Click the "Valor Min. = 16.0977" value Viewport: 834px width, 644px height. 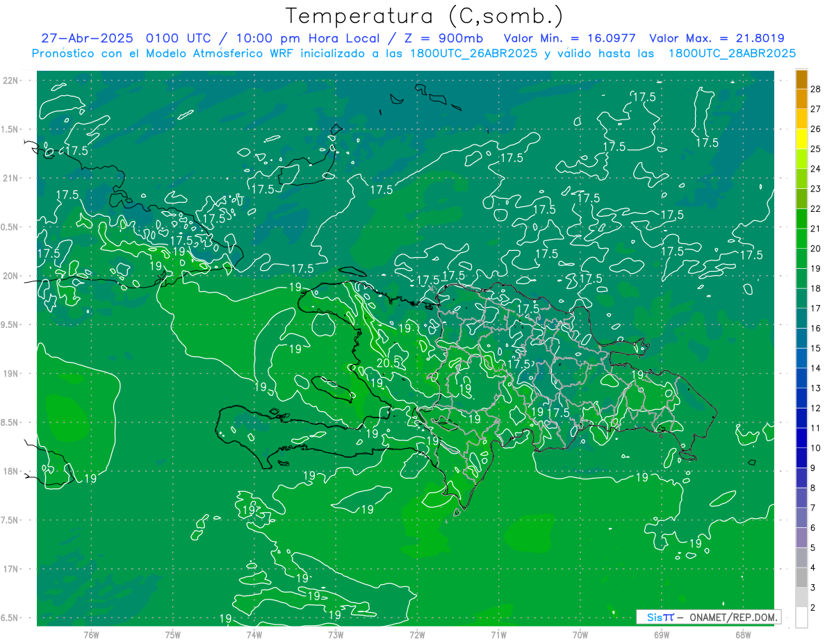click(570, 38)
